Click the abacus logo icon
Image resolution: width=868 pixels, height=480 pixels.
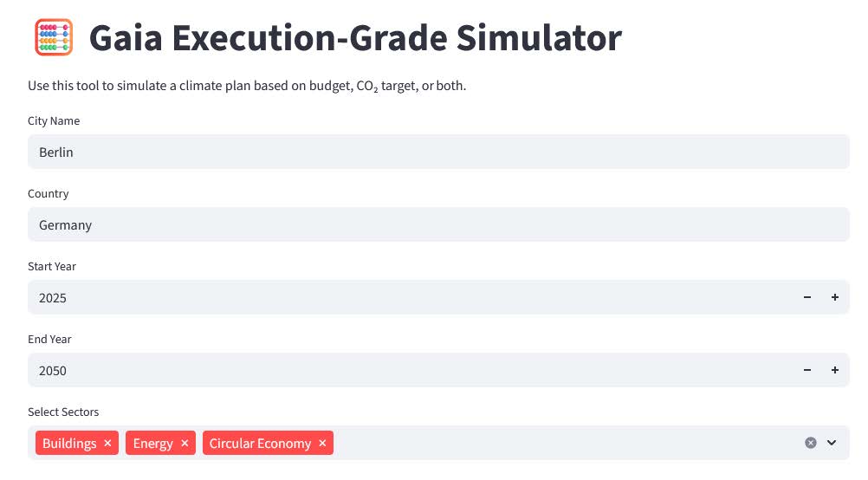point(54,38)
